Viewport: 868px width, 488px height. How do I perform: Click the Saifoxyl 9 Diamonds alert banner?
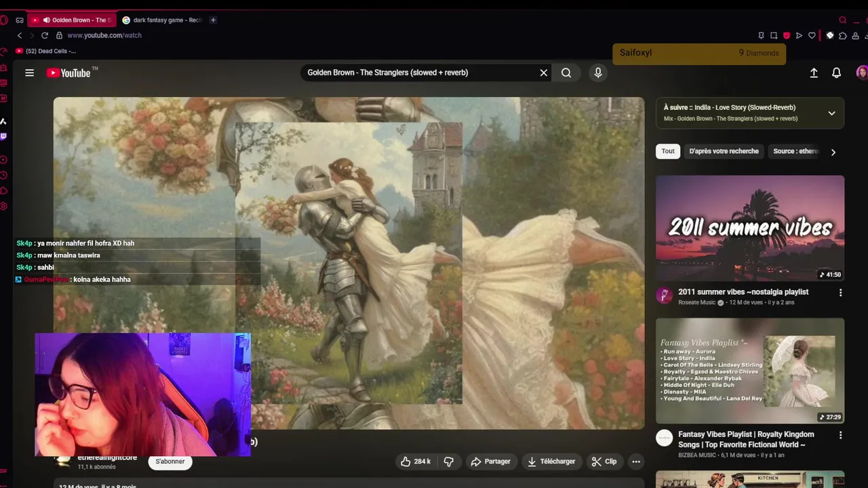point(699,53)
